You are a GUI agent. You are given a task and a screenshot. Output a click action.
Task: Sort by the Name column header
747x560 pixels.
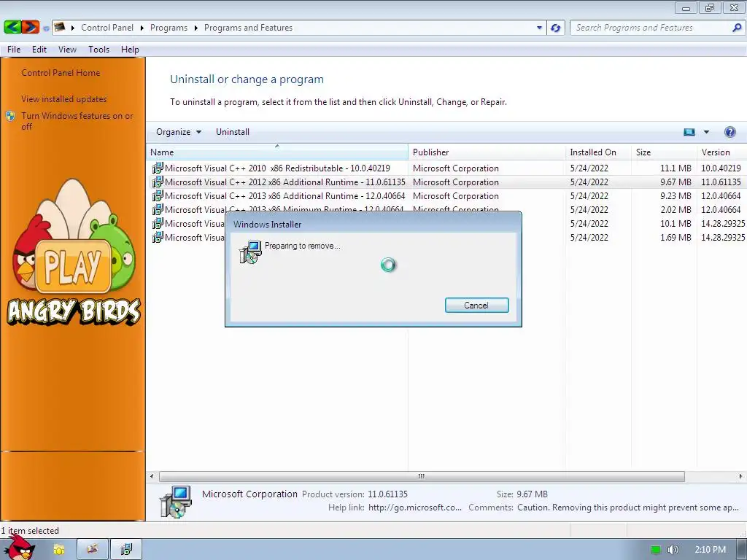coord(276,152)
